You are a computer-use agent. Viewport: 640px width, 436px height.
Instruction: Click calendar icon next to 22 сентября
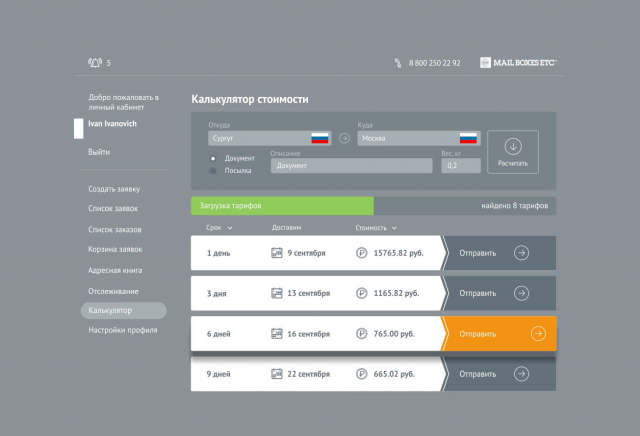point(277,374)
